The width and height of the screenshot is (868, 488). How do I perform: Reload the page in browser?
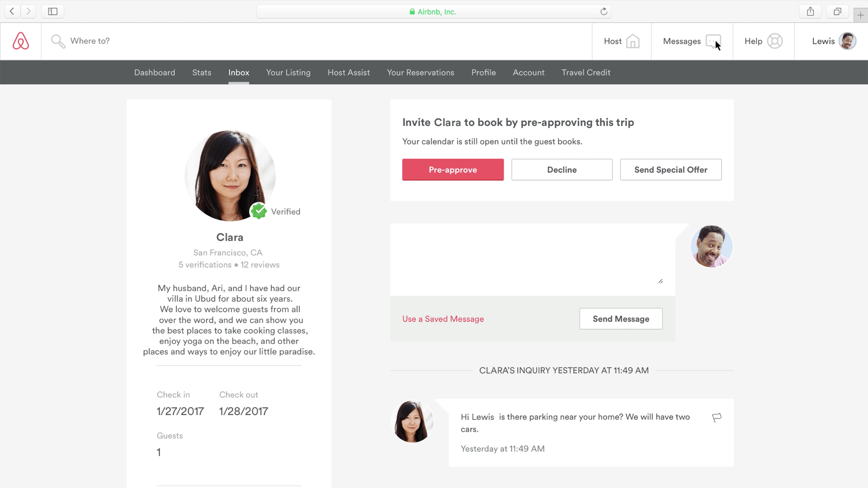pos(604,12)
